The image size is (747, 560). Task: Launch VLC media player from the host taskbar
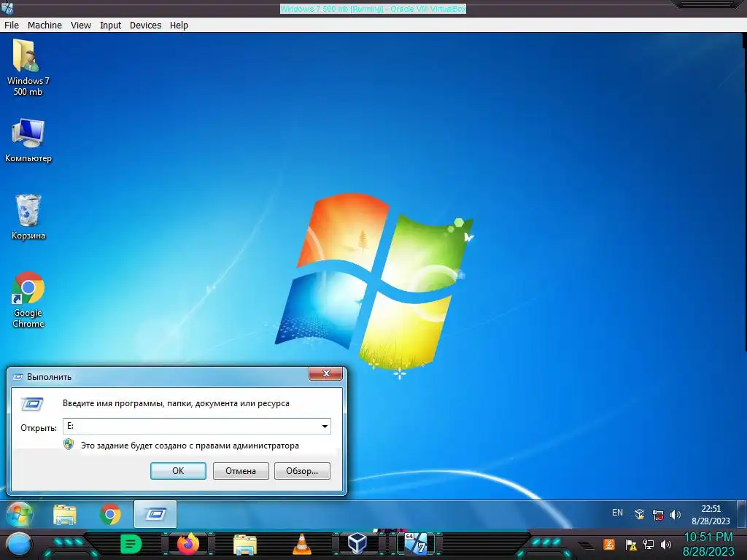coord(301,544)
